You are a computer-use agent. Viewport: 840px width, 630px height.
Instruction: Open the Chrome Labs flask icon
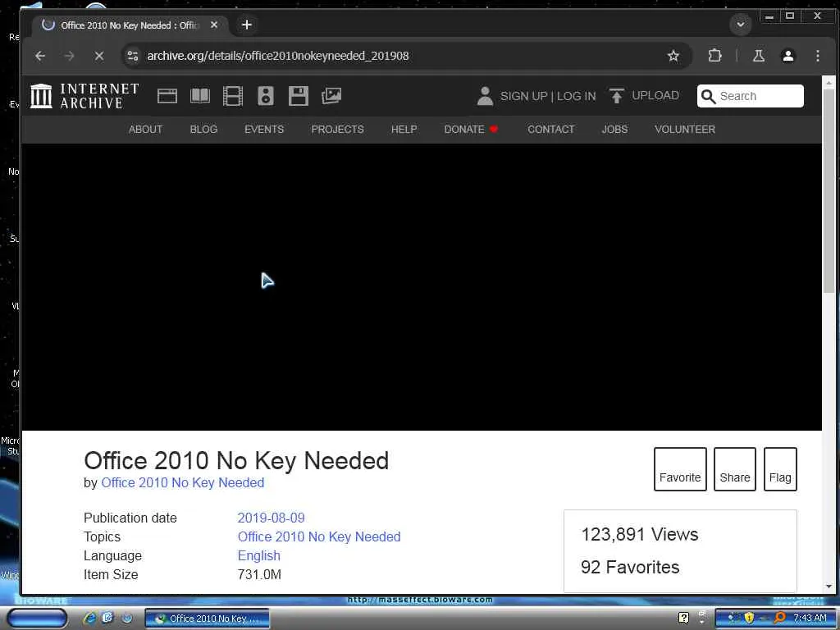point(759,56)
